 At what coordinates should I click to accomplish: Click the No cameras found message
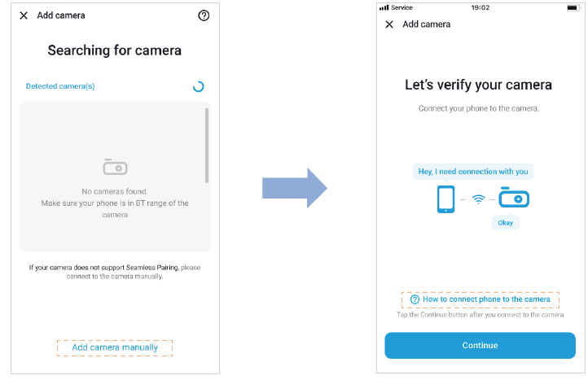pos(115,191)
